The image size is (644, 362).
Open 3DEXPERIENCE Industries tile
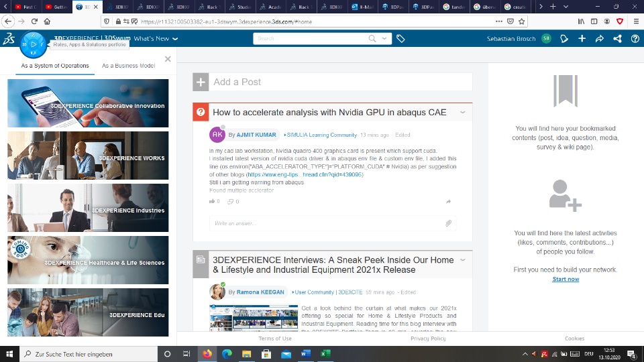coord(88,208)
